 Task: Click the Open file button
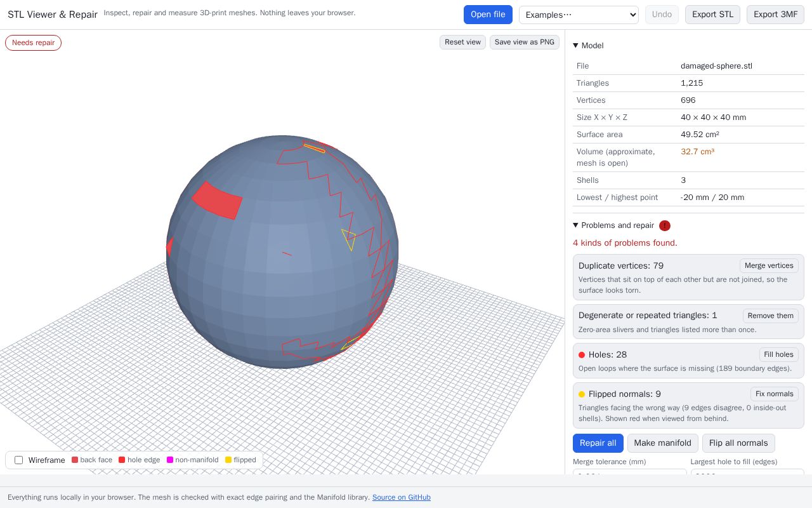[x=488, y=15]
